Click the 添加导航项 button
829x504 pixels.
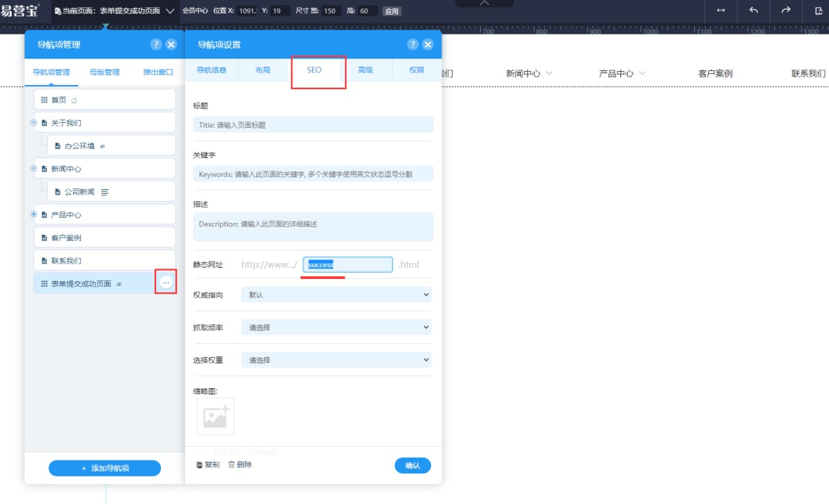click(104, 468)
